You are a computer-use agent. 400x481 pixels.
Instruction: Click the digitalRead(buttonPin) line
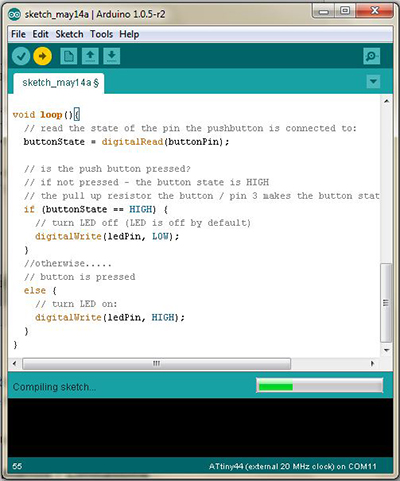[x=126, y=142]
